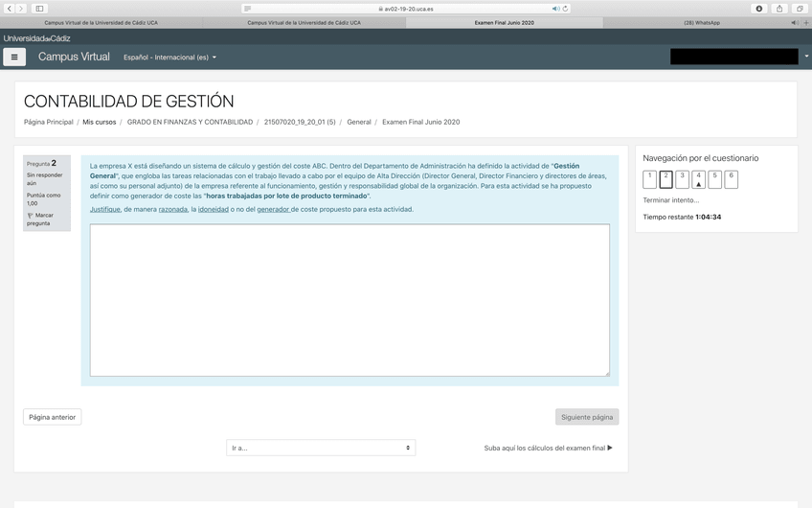Screen dimensions: 812x508
Task: Switch to second Campus Virtual UCA tab
Action: click(x=304, y=23)
